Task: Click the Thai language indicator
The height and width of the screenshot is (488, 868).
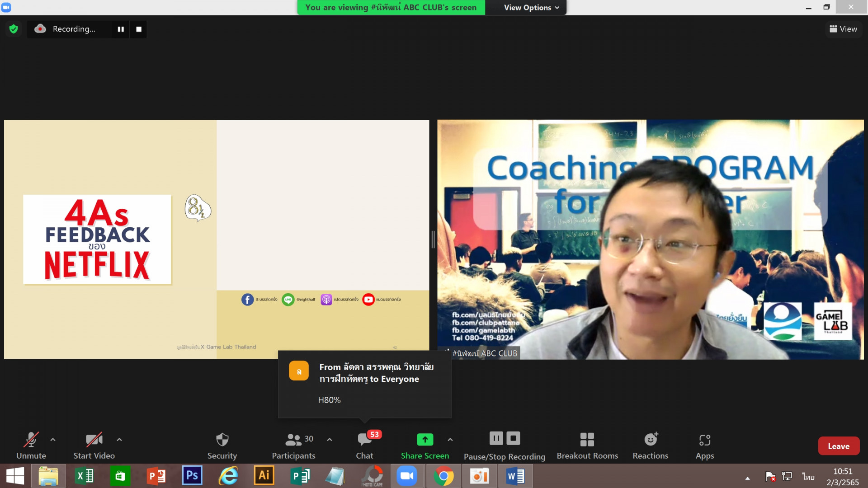Action: [x=808, y=477]
